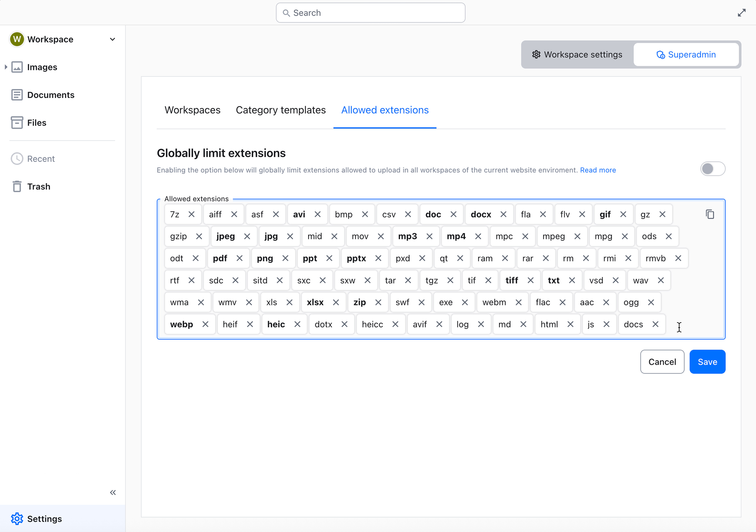Cancel the extension changes
This screenshot has height=532, width=756.
pyautogui.click(x=662, y=362)
